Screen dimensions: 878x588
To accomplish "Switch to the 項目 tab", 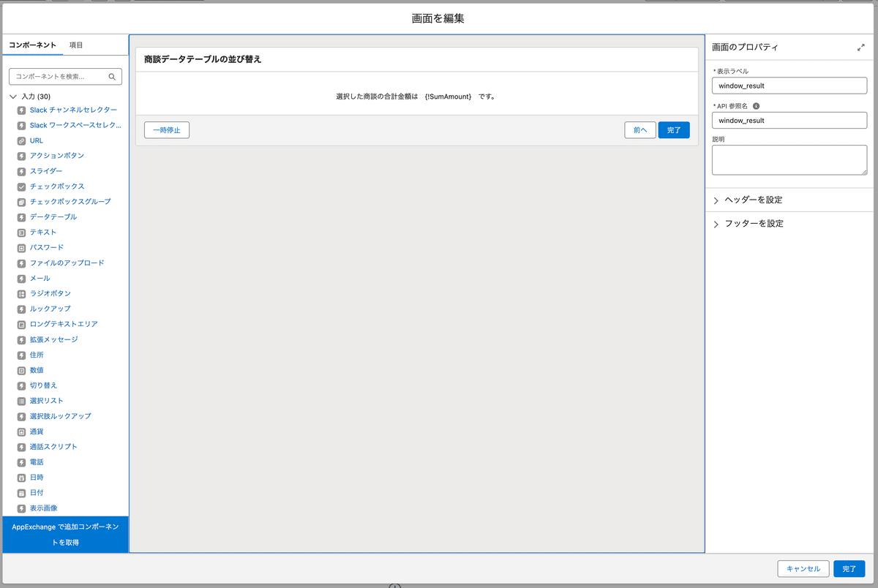I will click(x=76, y=45).
